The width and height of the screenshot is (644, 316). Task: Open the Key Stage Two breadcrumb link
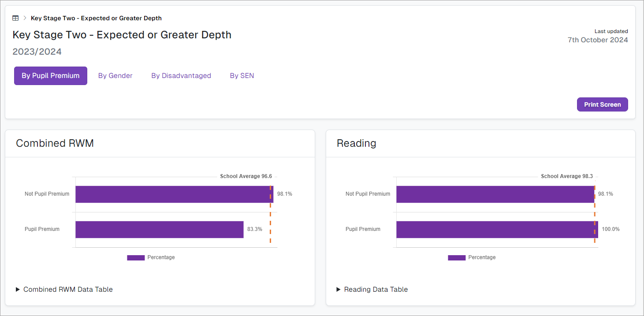pyautogui.click(x=96, y=18)
